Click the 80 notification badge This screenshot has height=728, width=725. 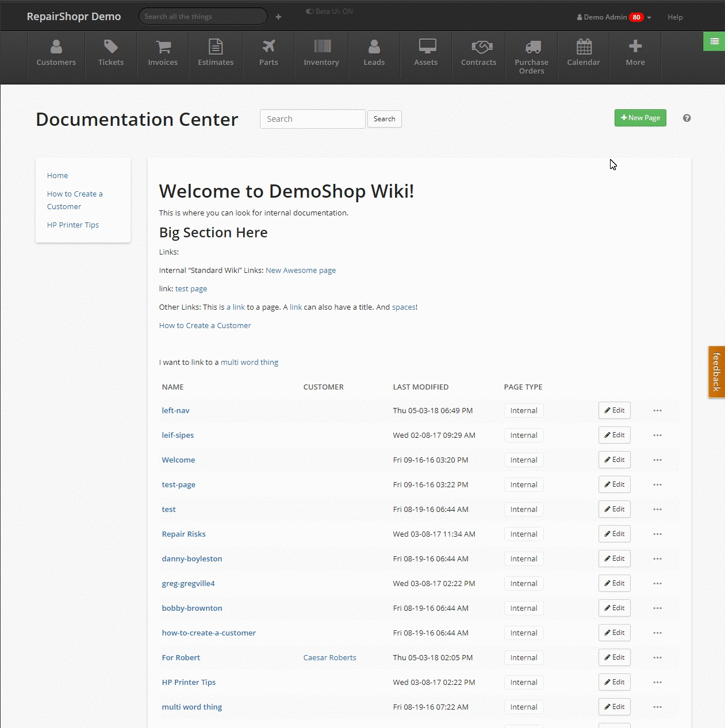636,17
